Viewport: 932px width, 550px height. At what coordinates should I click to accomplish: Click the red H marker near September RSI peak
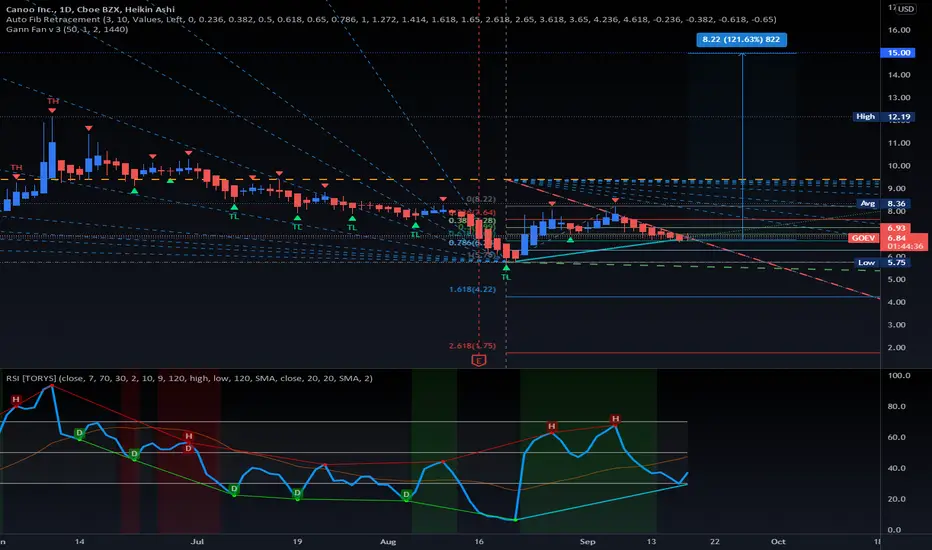pyautogui.click(x=615, y=419)
